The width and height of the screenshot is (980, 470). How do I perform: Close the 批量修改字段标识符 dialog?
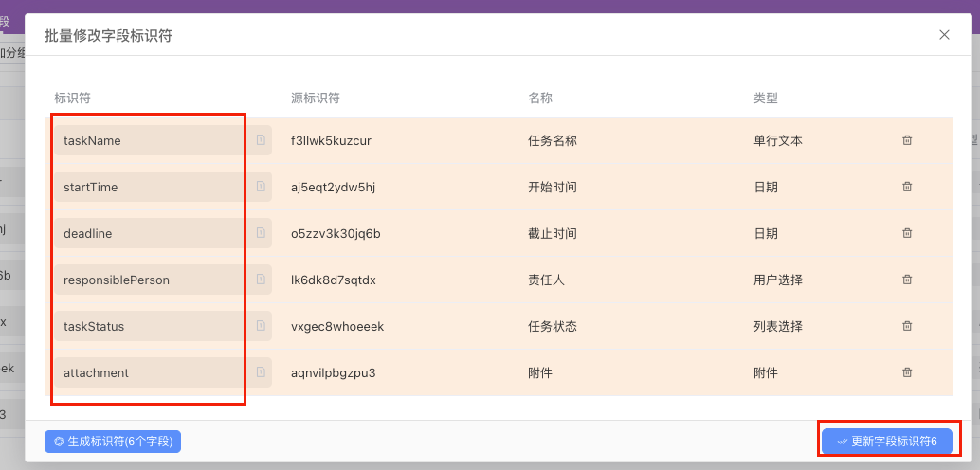click(944, 35)
